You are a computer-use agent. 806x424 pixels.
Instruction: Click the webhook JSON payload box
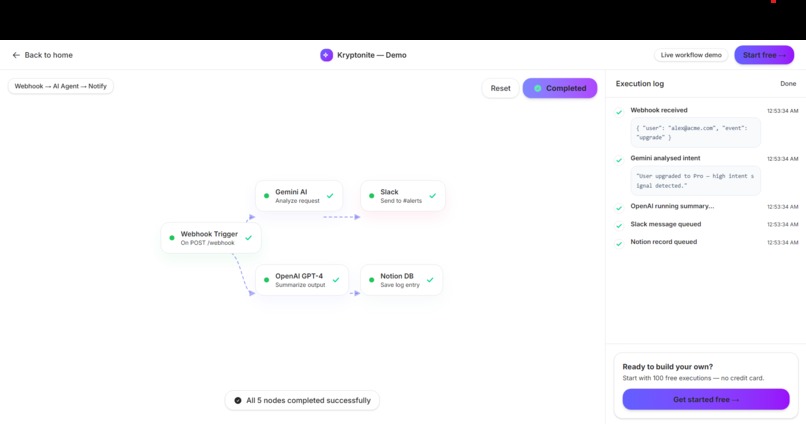pyautogui.click(x=695, y=133)
